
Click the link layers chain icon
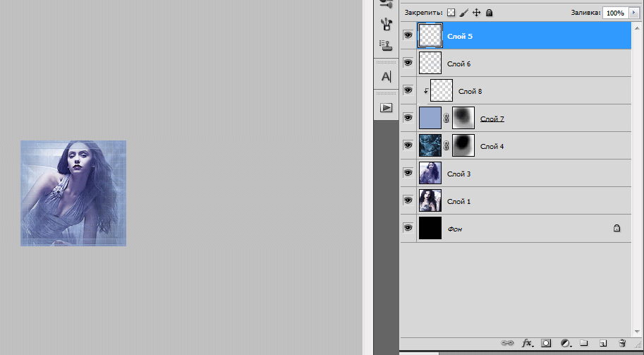(x=507, y=343)
